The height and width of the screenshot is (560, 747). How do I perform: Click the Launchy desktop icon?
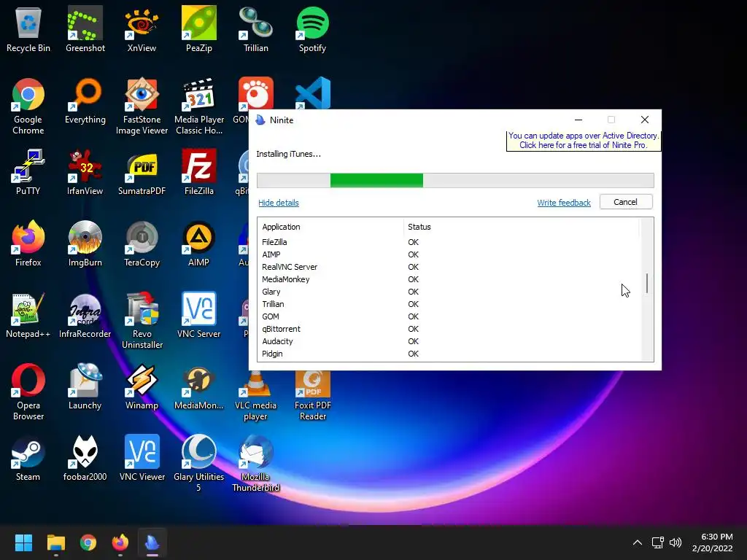85,387
